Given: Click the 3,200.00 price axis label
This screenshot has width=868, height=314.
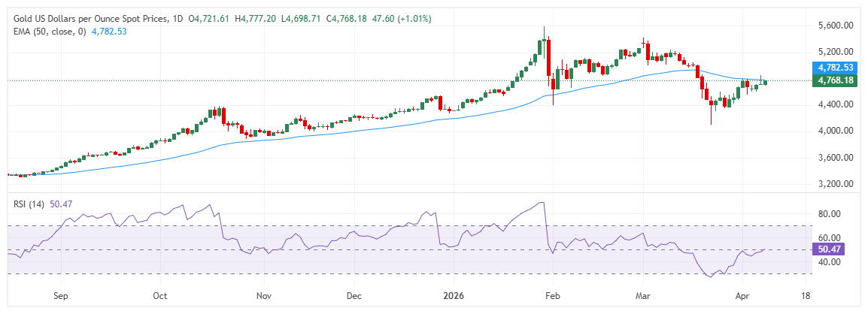Looking at the screenshot, I should 834,183.
